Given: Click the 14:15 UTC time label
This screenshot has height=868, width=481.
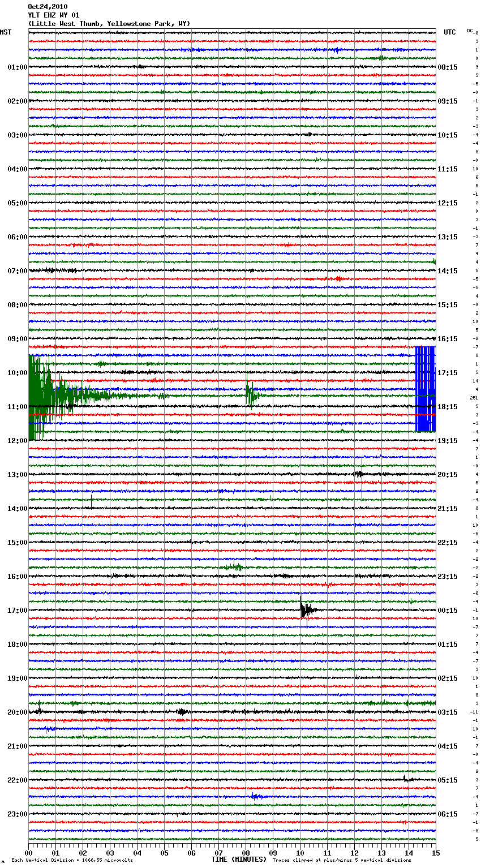Looking at the screenshot, I should click(x=448, y=271).
